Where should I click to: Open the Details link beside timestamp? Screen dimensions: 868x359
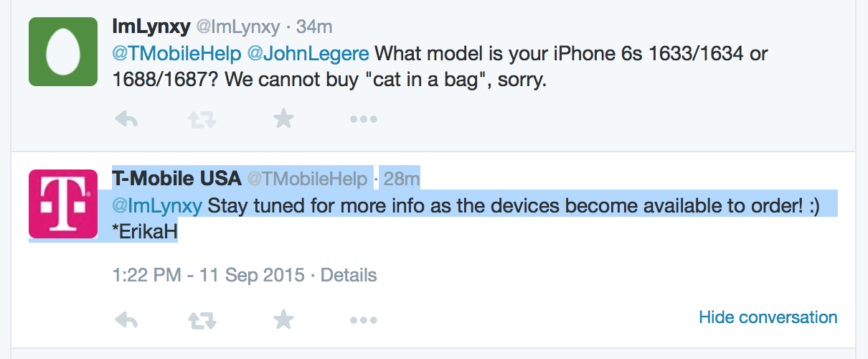click(x=349, y=274)
